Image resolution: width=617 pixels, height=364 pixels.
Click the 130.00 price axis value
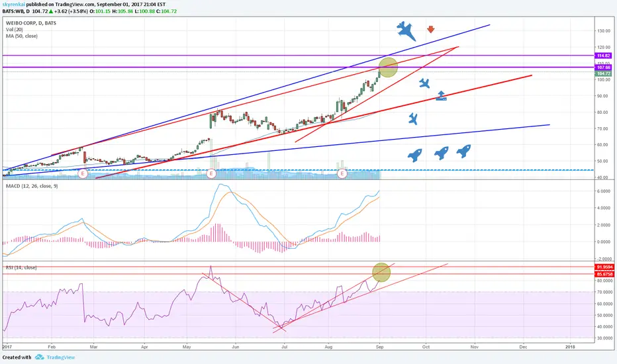click(603, 30)
